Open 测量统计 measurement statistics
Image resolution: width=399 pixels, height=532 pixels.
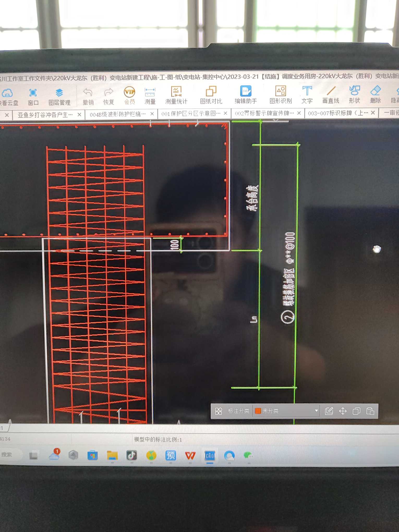[x=176, y=95]
